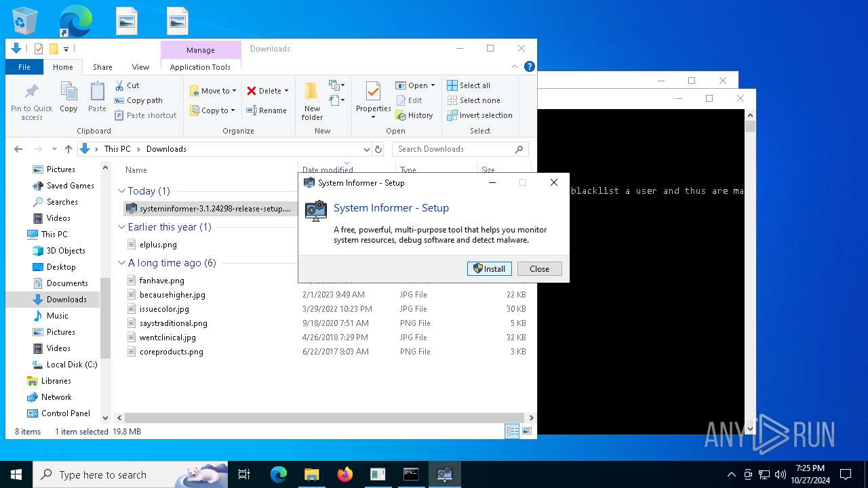The height and width of the screenshot is (488, 868).
Task: Select Local Disk (C:) in the navigation pane
Action: [x=72, y=365]
